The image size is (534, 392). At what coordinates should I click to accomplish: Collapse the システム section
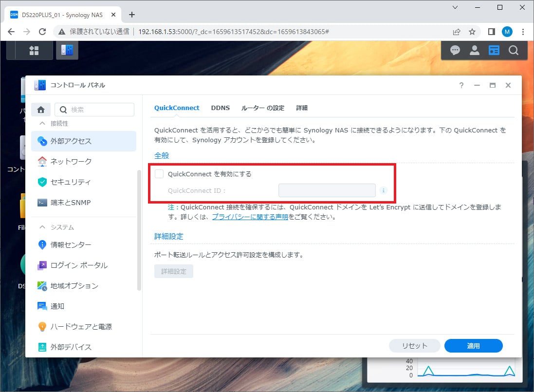coord(42,227)
